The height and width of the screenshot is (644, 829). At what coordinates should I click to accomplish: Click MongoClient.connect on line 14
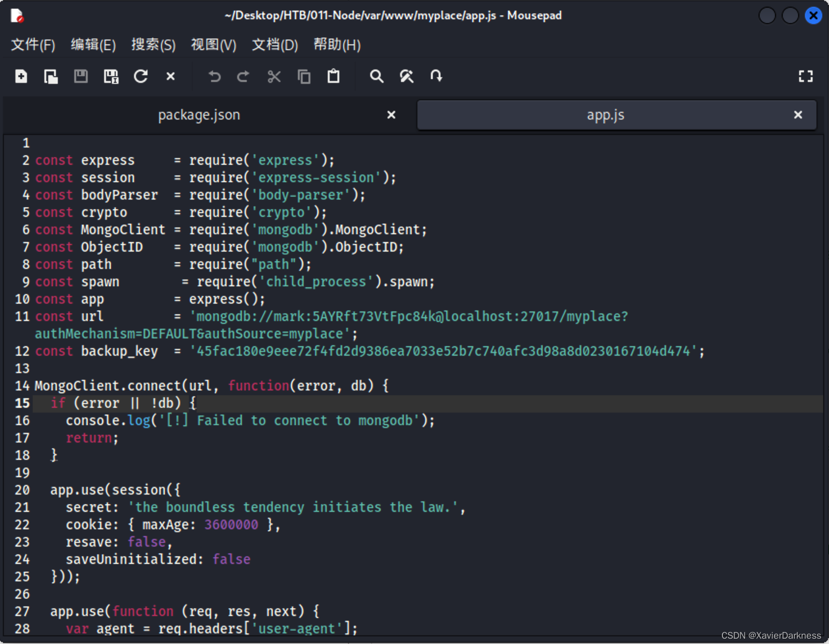[108, 386]
